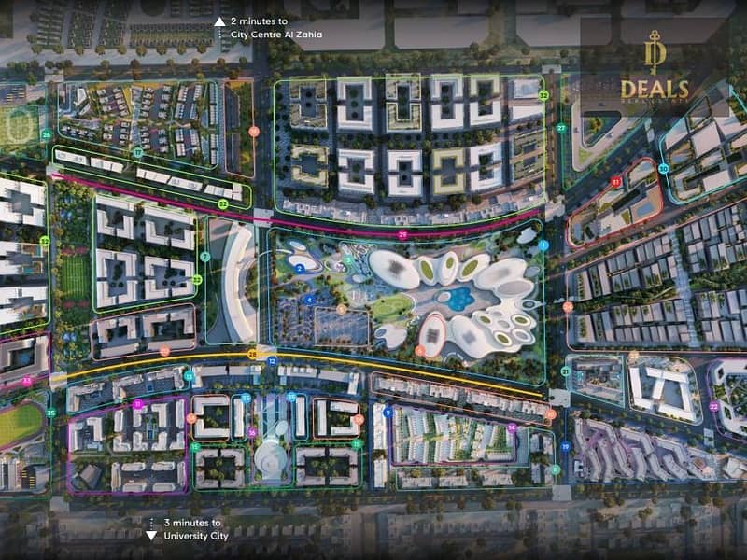Click the teal marker numbered 17
Viewport: 747px width, 560px height.
click(x=137, y=152)
